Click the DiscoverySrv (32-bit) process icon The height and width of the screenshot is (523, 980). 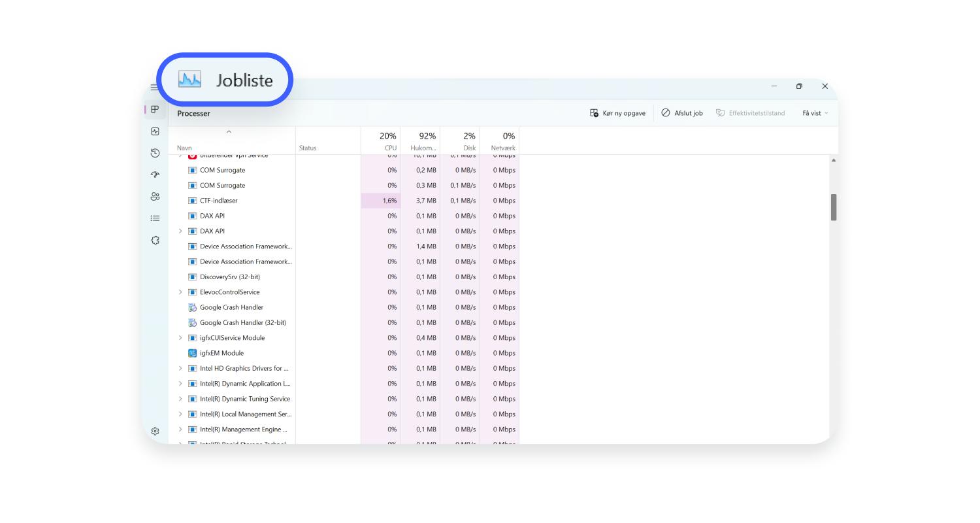(192, 277)
